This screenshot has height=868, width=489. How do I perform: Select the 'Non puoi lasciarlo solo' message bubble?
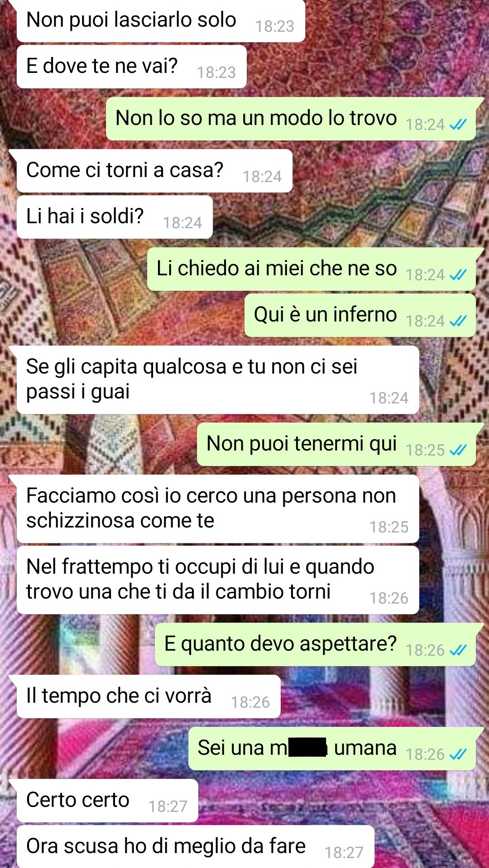161,21
